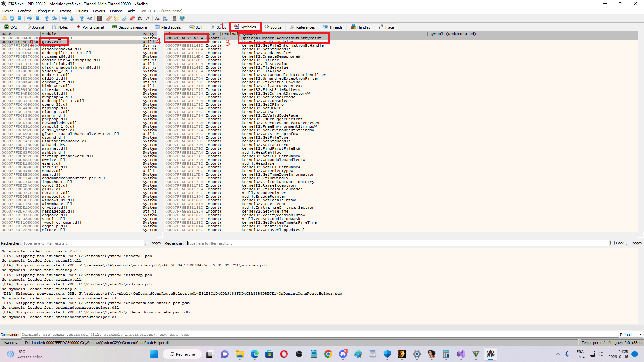This screenshot has height=362, width=644.
Task: Open the Plugins menu
Action: pos(82,11)
